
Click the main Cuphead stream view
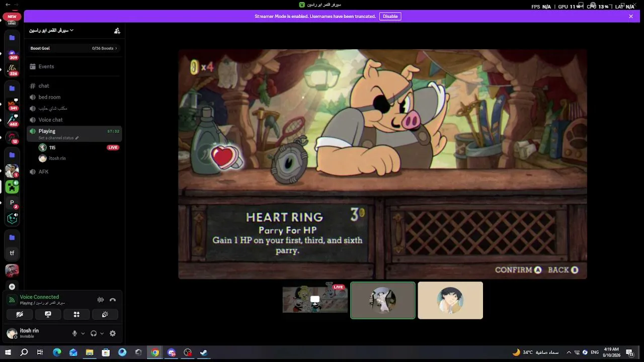[382, 164]
